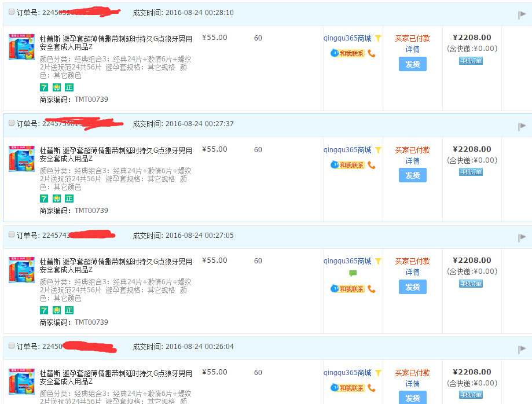This screenshot has width=532, height=404.
Task: Open product title link in 00:28:10 order
Action: click(116, 43)
